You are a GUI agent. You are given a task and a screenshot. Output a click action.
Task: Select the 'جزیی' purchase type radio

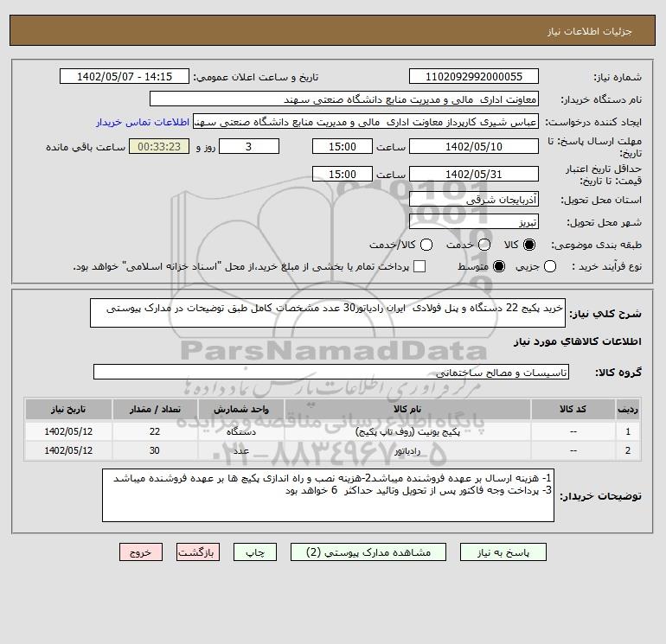(x=550, y=266)
